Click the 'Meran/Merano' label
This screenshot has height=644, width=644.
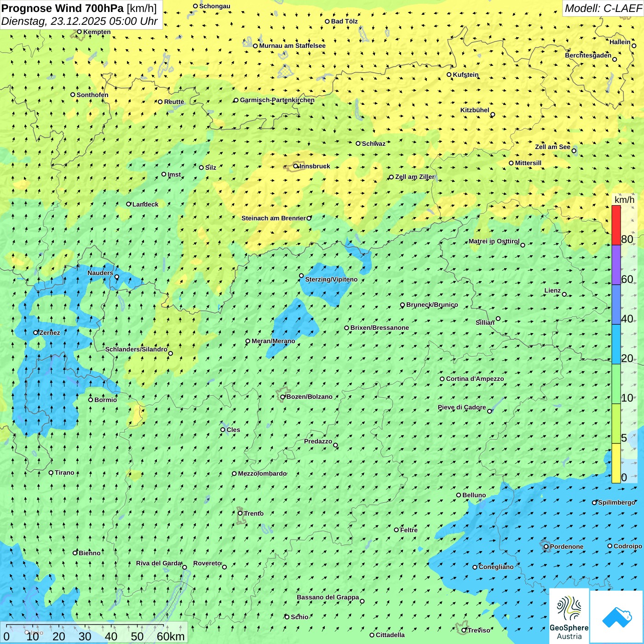273,341
